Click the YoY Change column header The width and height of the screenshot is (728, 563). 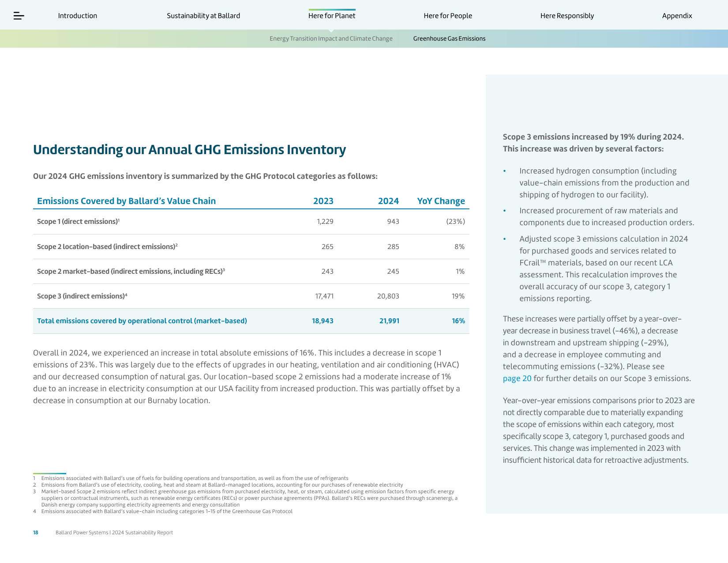tap(441, 201)
